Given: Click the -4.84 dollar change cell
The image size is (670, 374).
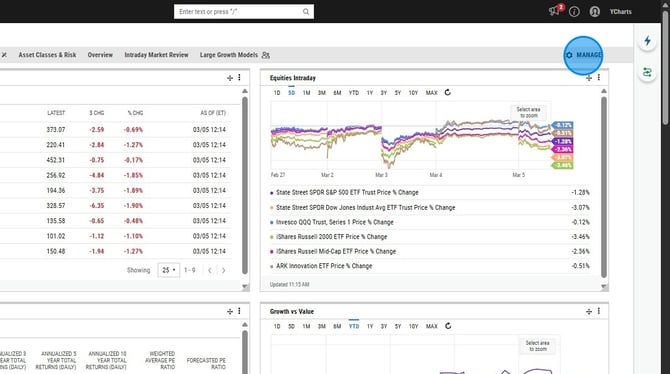Looking at the screenshot, I should [97, 175].
